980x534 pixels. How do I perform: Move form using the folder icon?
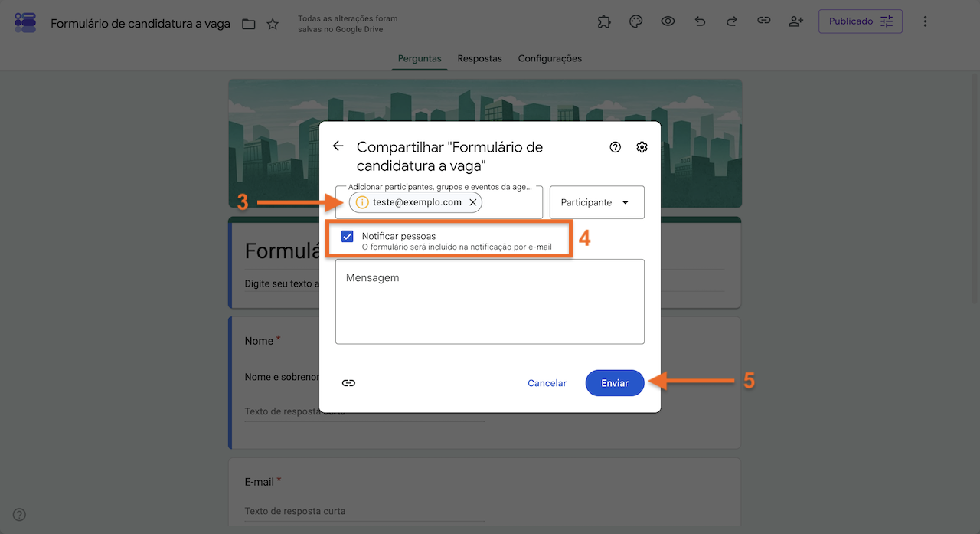pos(249,24)
